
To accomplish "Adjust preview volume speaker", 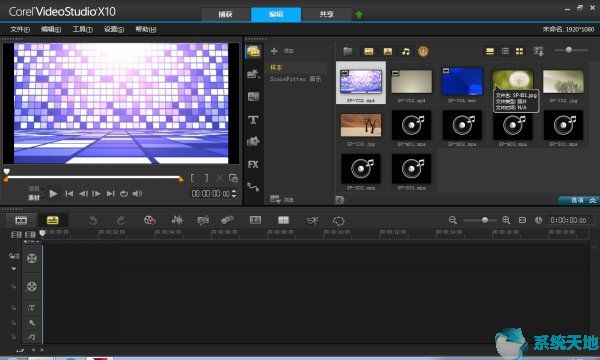I will click(137, 194).
